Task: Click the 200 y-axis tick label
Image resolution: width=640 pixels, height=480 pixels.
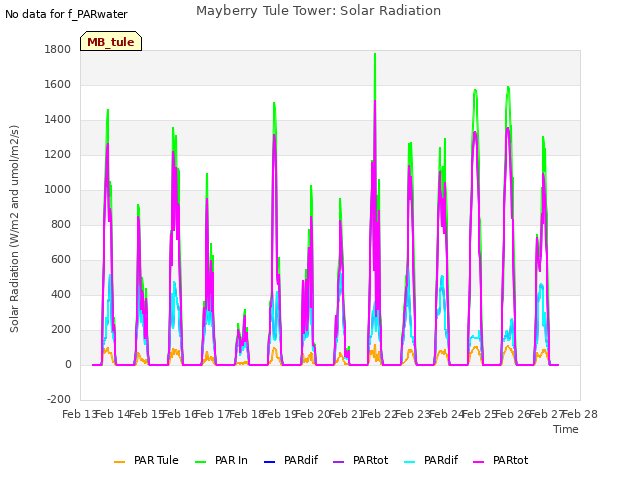Action: pos(61,330)
